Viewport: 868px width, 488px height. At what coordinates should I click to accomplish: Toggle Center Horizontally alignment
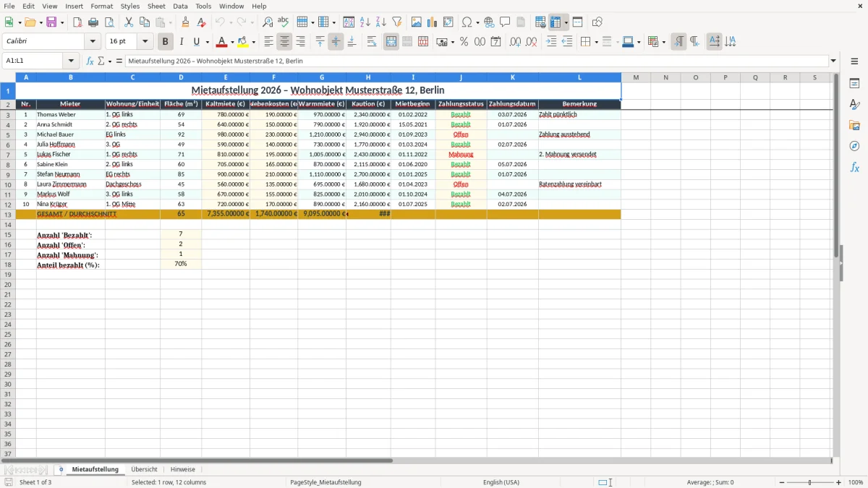[285, 42]
